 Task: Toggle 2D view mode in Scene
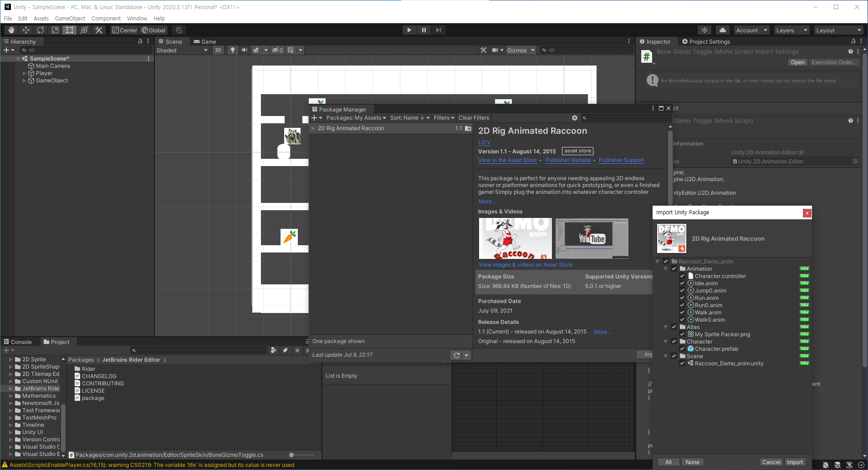point(218,50)
